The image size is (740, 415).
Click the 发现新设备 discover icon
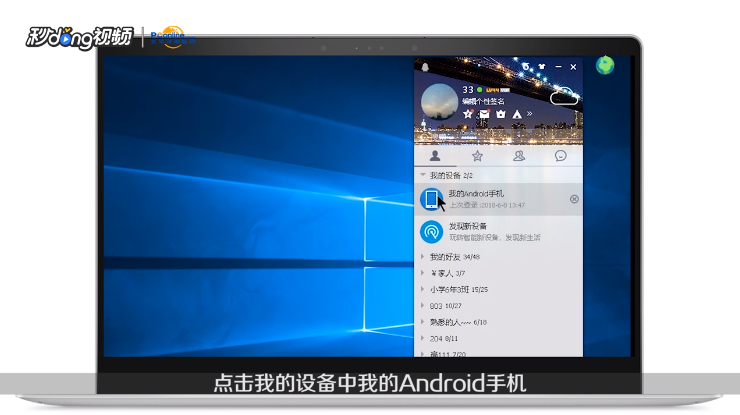431,232
